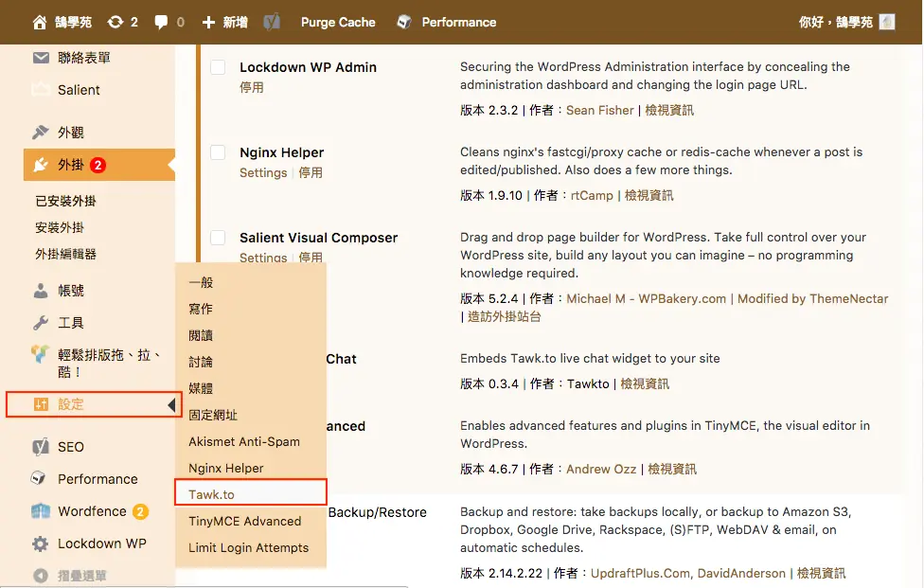View details 檢視資訊 for TinyMCE Advanced
Screen dimensions: 924x588
click(672, 469)
